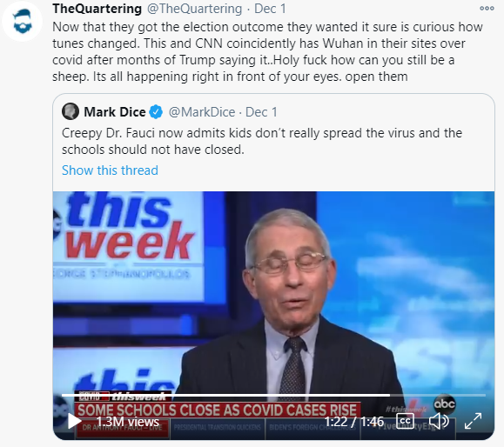504x447 pixels.
Task: Open the tweet's three-dot more menu
Action: pyautogui.click(x=487, y=9)
